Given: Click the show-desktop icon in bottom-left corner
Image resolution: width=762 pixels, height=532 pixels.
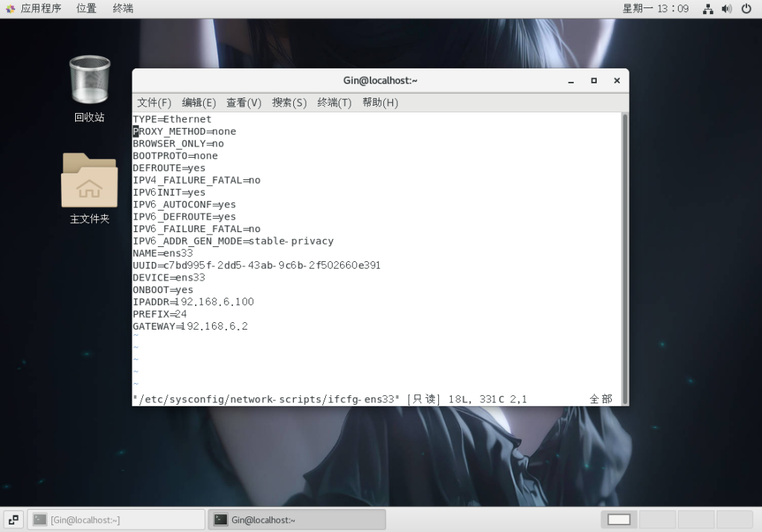Looking at the screenshot, I should (x=13, y=519).
